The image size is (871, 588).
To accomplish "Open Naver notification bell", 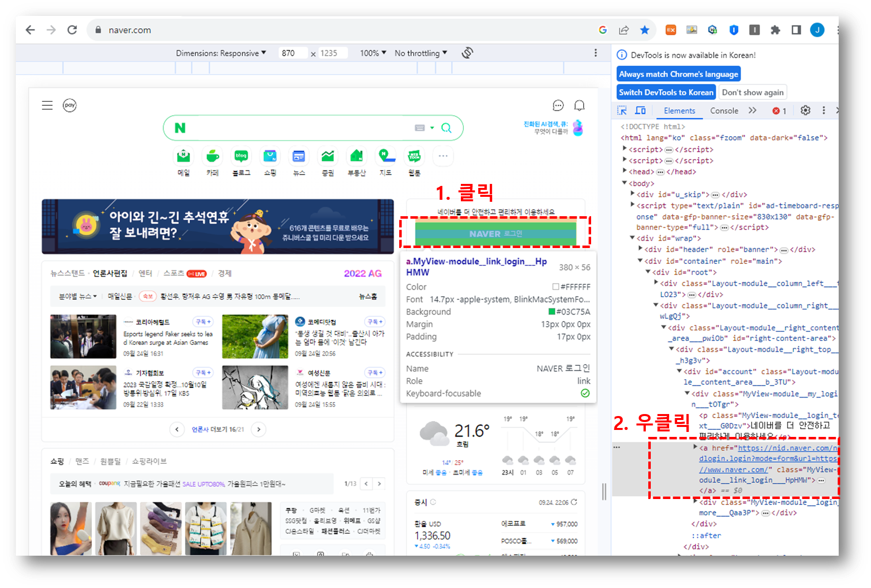I will 579,105.
